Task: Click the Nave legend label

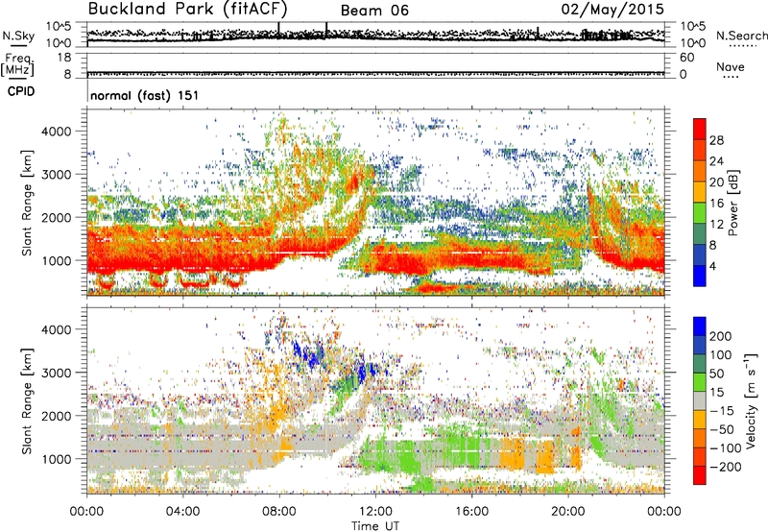Action: (x=730, y=67)
